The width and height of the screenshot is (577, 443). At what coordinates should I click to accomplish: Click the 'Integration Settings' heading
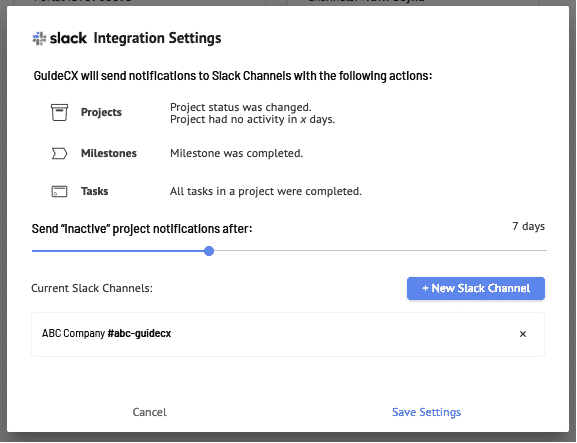(157, 38)
